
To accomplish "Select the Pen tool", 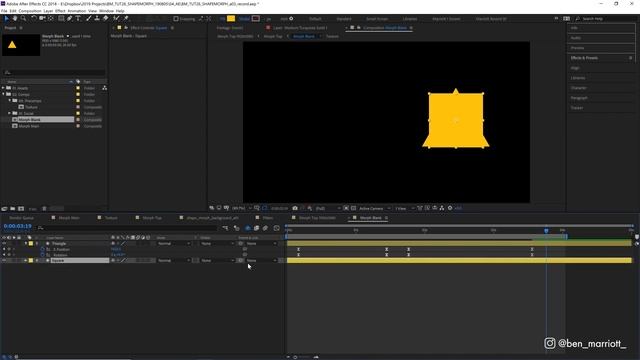I will [x=70, y=18].
